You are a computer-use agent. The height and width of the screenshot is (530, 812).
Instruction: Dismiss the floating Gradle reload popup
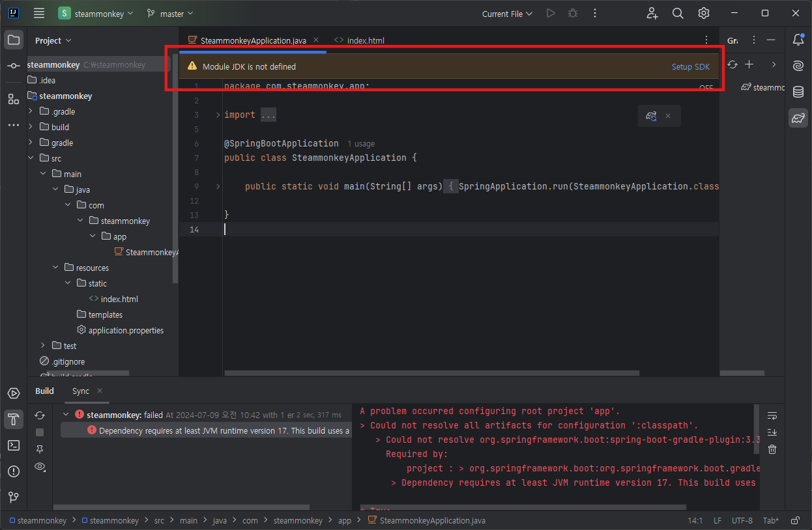668,116
